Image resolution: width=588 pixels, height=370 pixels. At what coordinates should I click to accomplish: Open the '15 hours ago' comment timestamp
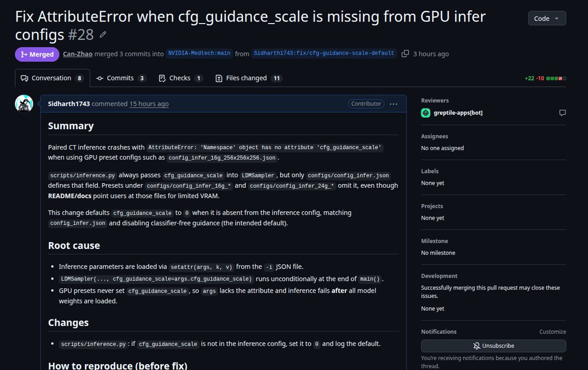(x=149, y=104)
